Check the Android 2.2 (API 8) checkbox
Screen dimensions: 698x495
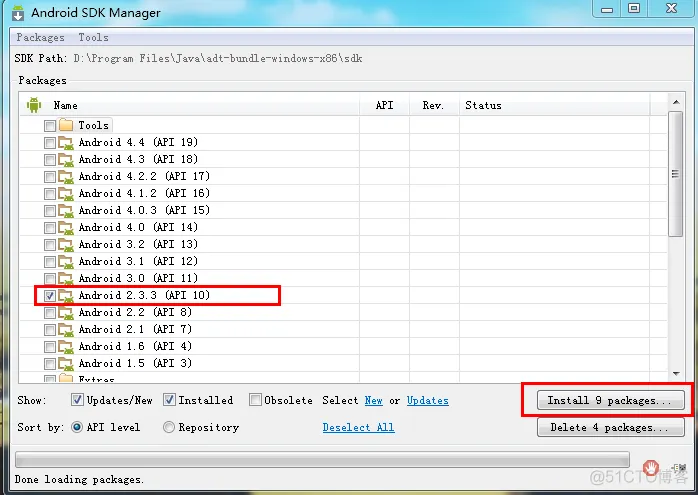(x=50, y=312)
